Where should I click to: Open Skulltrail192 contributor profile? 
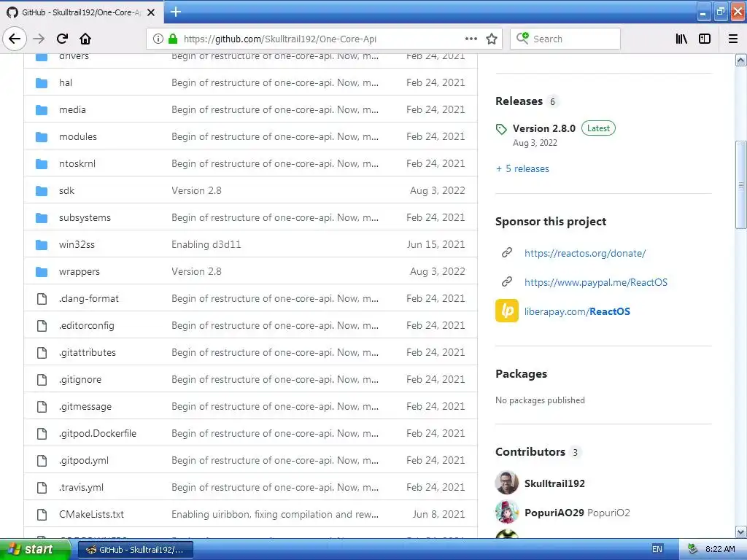[554, 484]
